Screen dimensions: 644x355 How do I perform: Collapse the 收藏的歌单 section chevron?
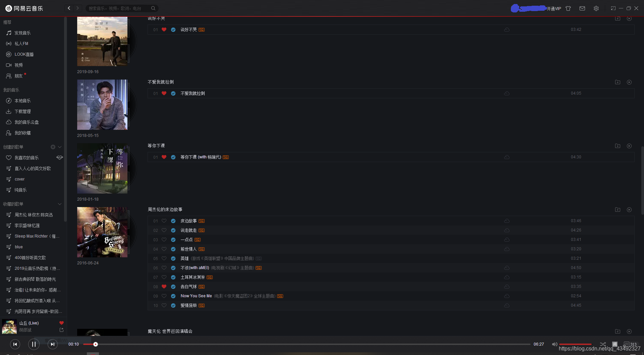(x=60, y=204)
